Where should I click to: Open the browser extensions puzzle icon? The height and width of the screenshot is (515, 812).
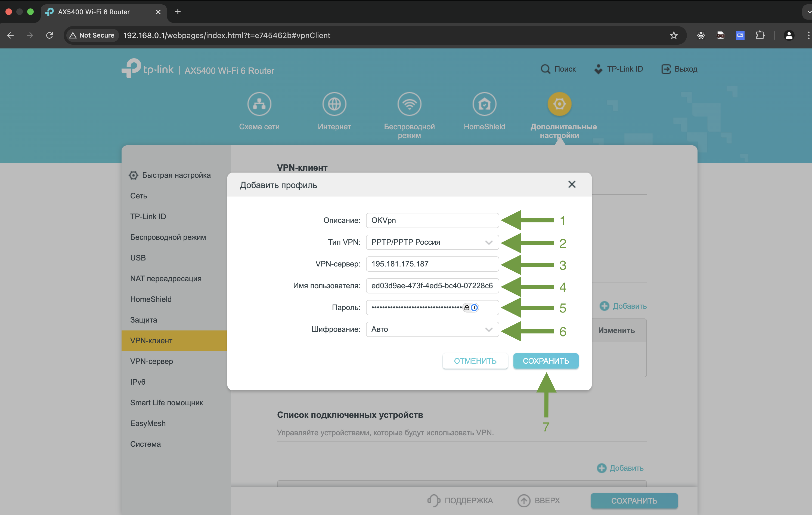[760, 35]
